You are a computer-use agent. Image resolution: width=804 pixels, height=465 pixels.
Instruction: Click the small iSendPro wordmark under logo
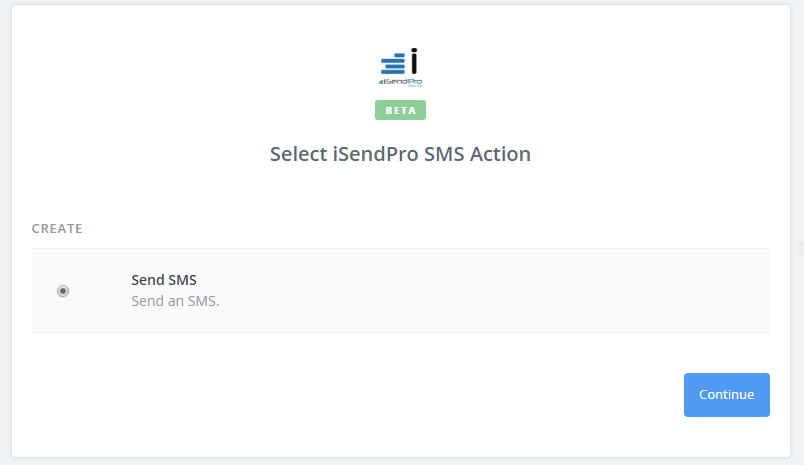[400, 82]
